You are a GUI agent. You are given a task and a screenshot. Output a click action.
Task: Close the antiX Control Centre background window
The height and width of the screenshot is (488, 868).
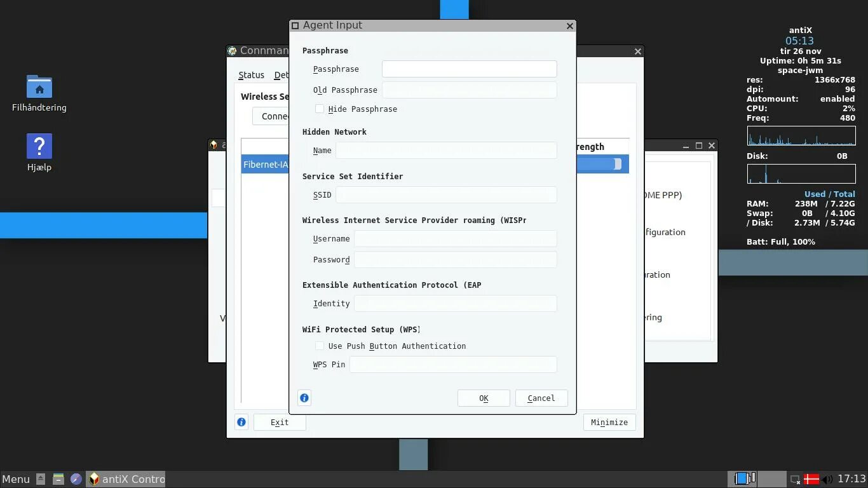(712, 146)
